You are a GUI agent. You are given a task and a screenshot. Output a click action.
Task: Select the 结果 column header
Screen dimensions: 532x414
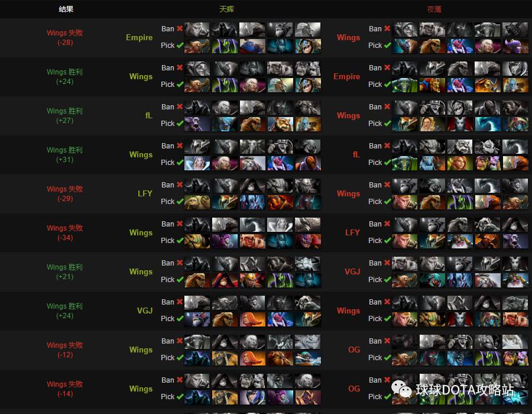point(66,9)
